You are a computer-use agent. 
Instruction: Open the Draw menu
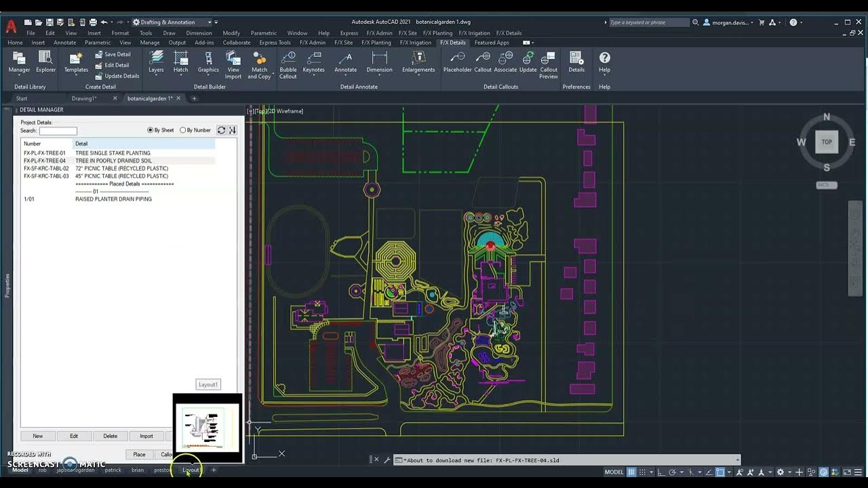(x=170, y=33)
